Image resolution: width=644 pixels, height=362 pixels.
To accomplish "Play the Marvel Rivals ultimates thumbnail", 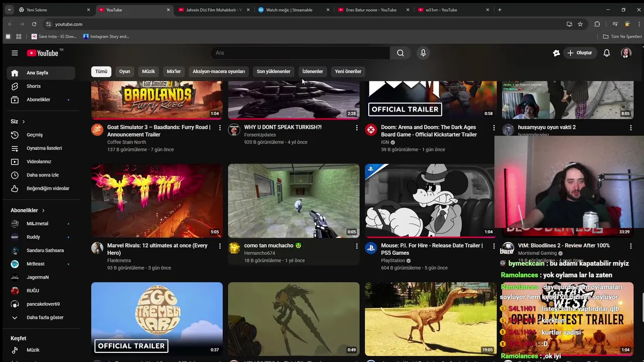I will [x=157, y=201].
